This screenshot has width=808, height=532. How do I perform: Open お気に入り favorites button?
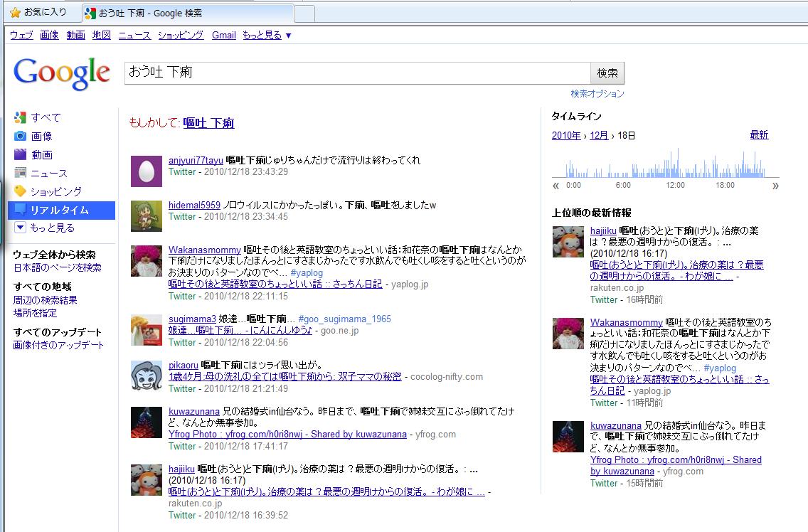pyautogui.click(x=39, y=12)
